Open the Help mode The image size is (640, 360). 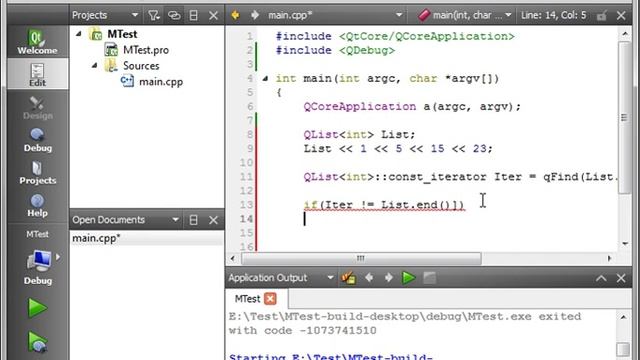point(37,205)
